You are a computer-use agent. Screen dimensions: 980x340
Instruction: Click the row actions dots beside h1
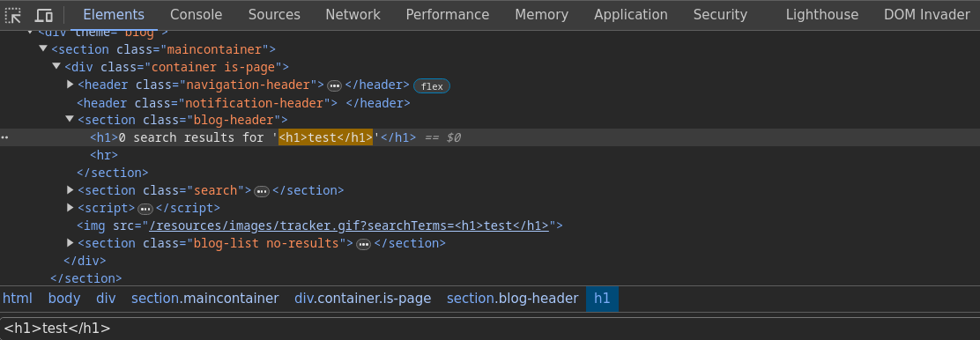(x=5, y=137)
